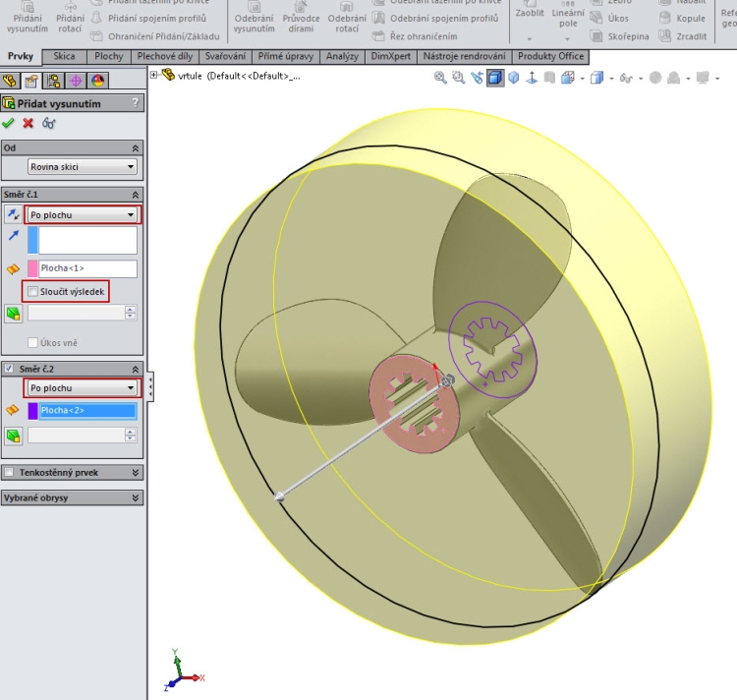
Task: Collapse the Směr č.1 section
Action: pyautogui.click(x=136, y=195)
